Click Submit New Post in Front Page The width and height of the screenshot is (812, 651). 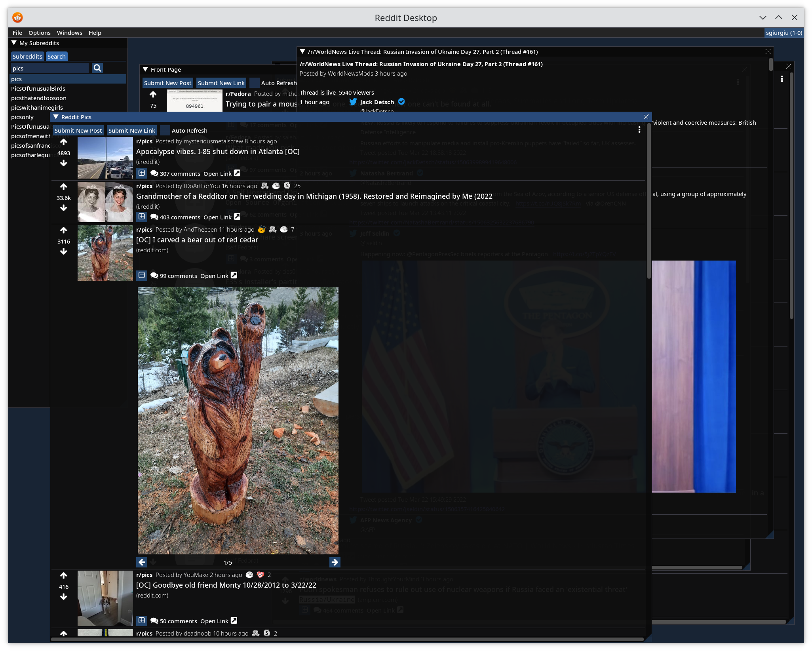(167, 83)
